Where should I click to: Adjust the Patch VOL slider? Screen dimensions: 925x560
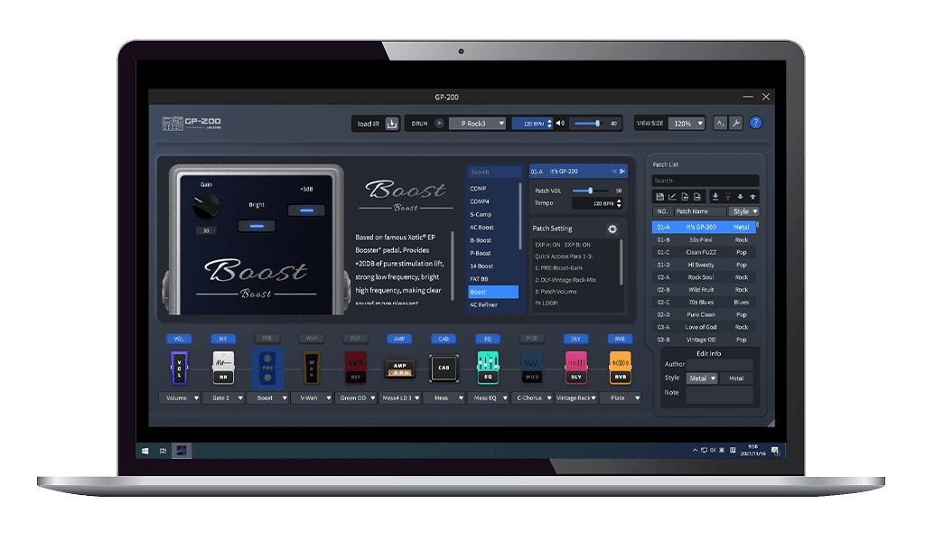pos(591,191)
